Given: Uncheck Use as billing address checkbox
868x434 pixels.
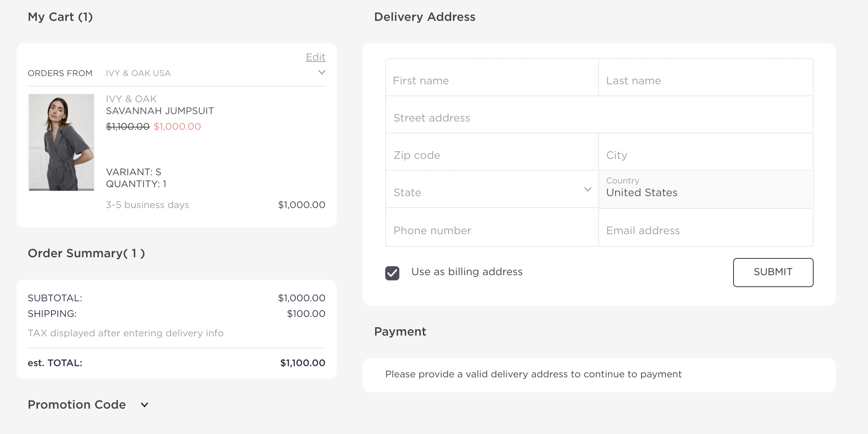Looking at the screenshot, I should (392, 273).
